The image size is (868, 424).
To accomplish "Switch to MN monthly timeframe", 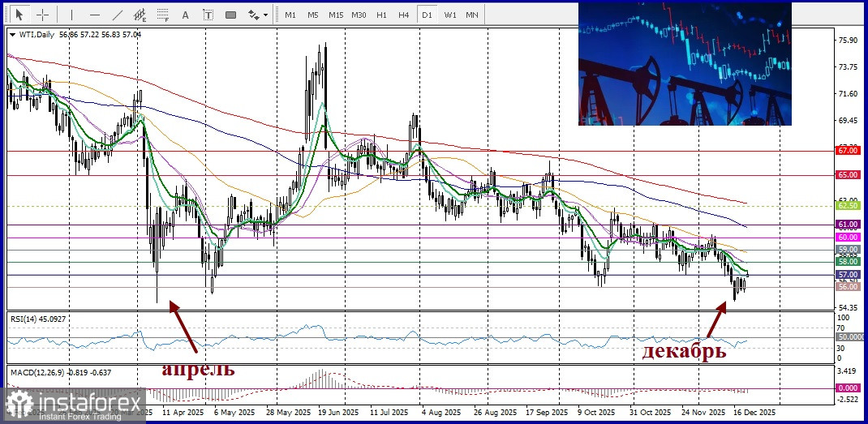I will 471,15.
